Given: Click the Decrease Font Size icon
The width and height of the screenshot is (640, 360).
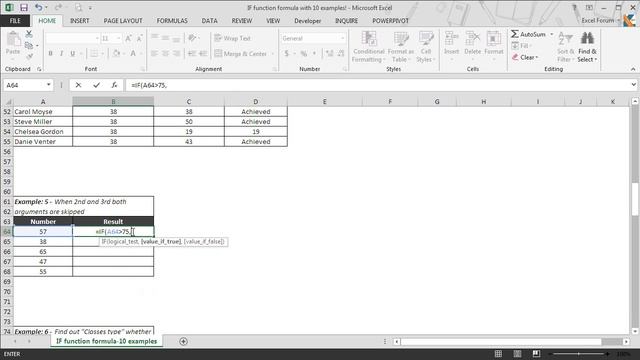Looking at the screenshot, I should (139, 38).
